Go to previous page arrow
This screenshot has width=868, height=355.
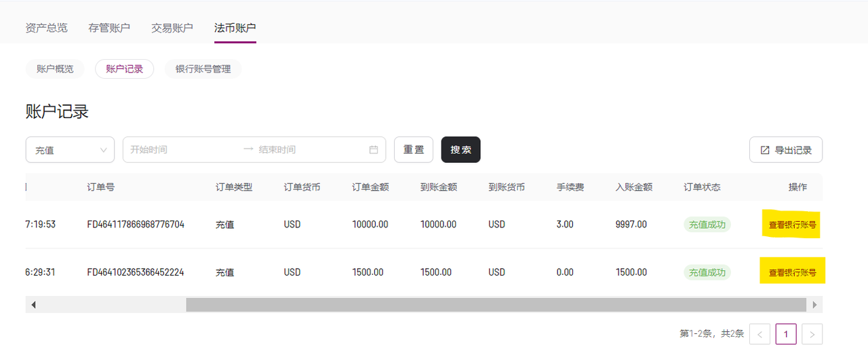click(760, 334)
